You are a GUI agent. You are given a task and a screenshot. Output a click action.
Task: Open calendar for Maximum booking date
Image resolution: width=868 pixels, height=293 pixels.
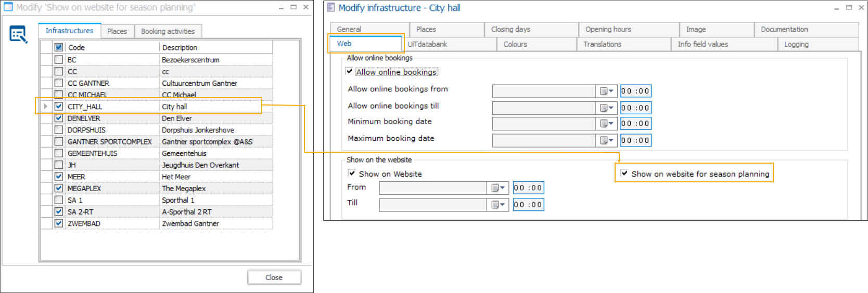pyautogui.click(x=606, y=140)
